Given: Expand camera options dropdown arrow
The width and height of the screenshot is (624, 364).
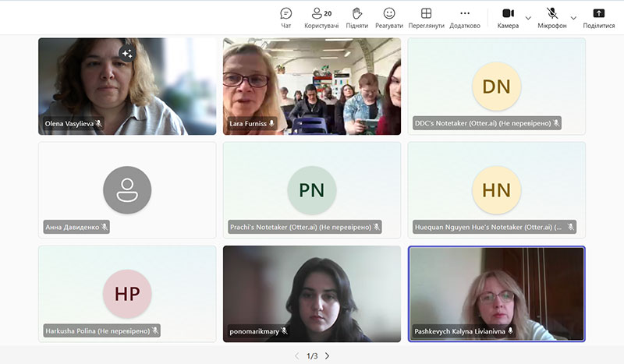Looking at the screenshot, I should (x=528, y=18).
